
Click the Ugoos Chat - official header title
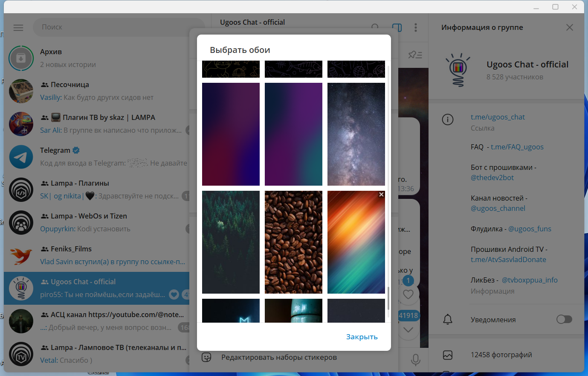click(x=252, y=22)
